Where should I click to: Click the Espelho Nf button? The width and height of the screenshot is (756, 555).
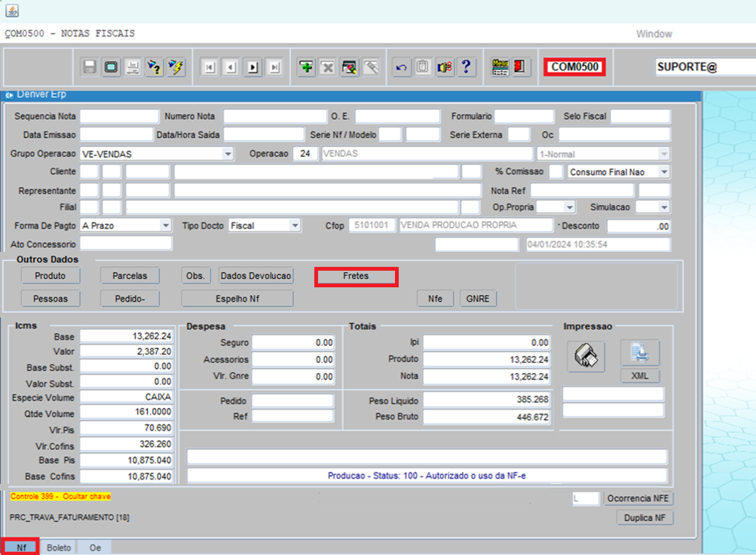[237, 299]
